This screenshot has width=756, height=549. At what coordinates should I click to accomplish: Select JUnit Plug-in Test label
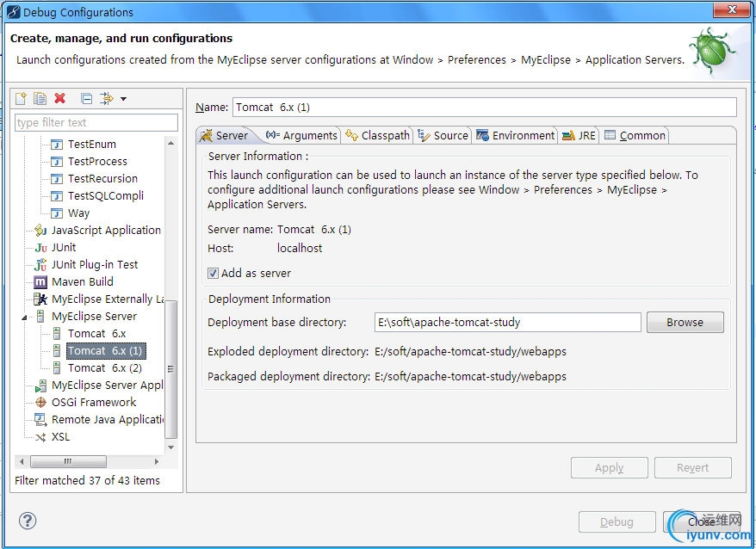(x=95, y=265)
